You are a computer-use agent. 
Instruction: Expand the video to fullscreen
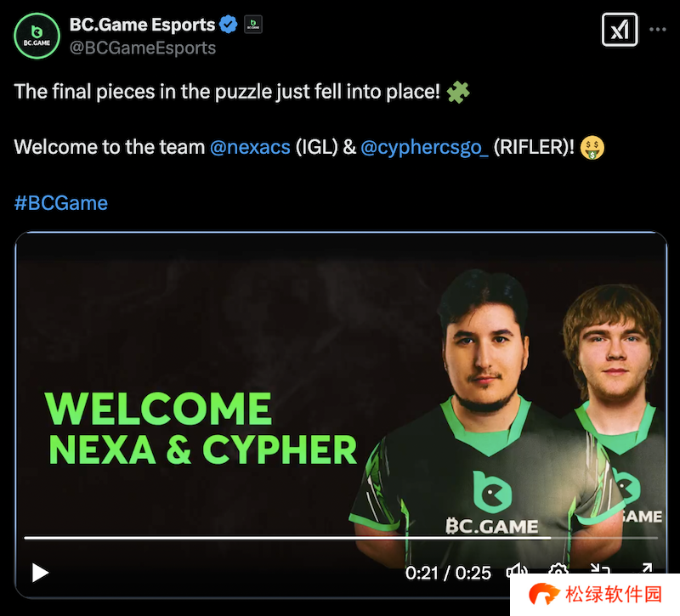click(x=646, y=569)
